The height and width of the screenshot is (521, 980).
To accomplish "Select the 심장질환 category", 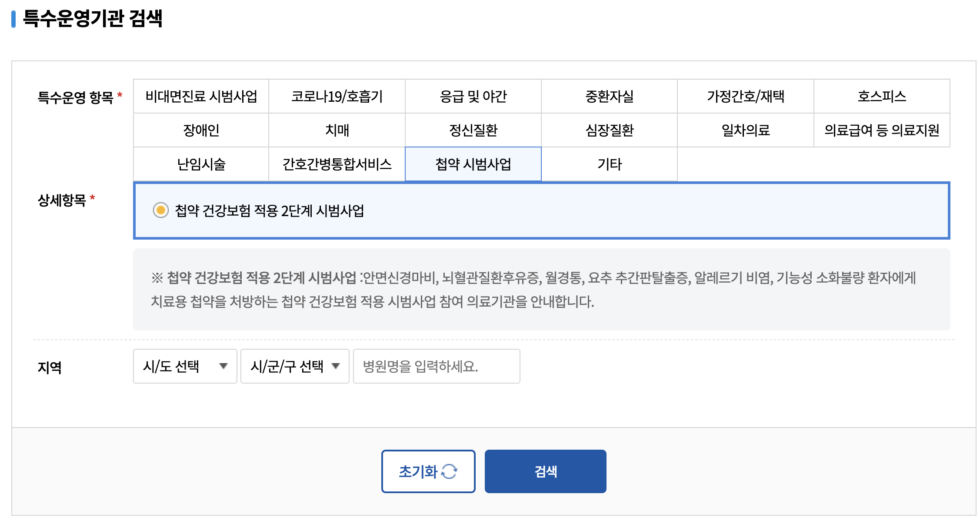I will pyautogui.click(x=609, y=130).
